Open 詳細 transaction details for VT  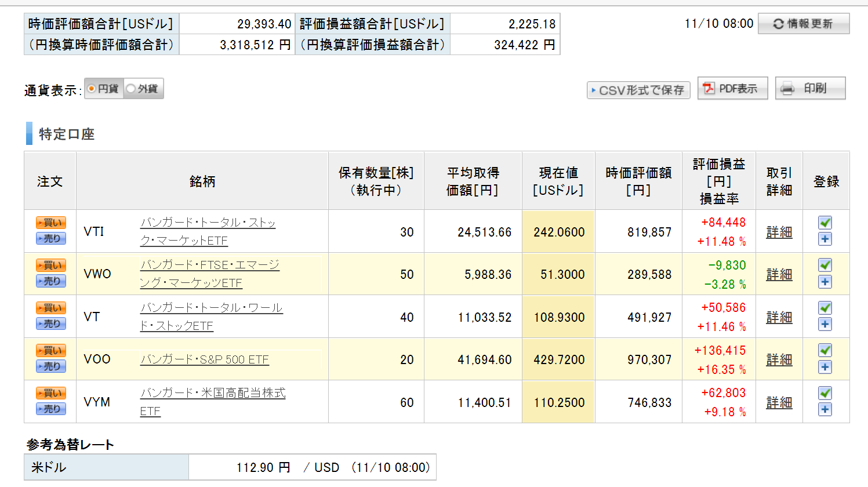pyautogui.click(x=779, y=317)
